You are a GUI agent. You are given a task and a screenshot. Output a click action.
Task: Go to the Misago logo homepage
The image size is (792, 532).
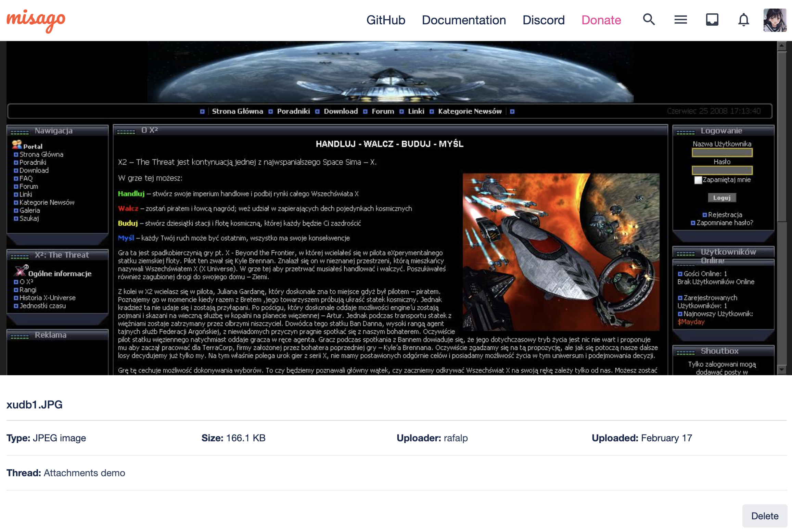36,20
